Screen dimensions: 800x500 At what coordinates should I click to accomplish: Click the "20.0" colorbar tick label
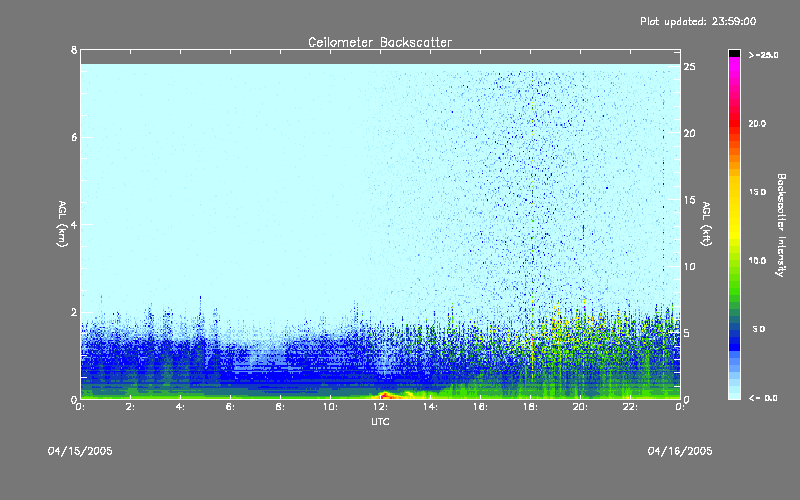click(757, 123)
